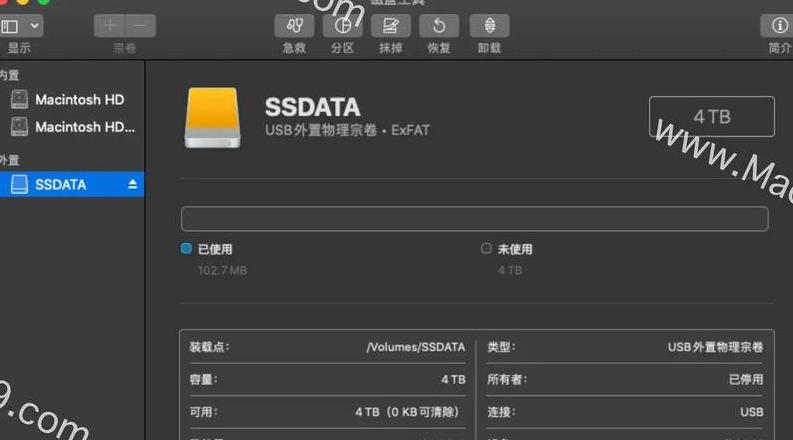Click the Free (未使用) legend swatch

point(486,248)
